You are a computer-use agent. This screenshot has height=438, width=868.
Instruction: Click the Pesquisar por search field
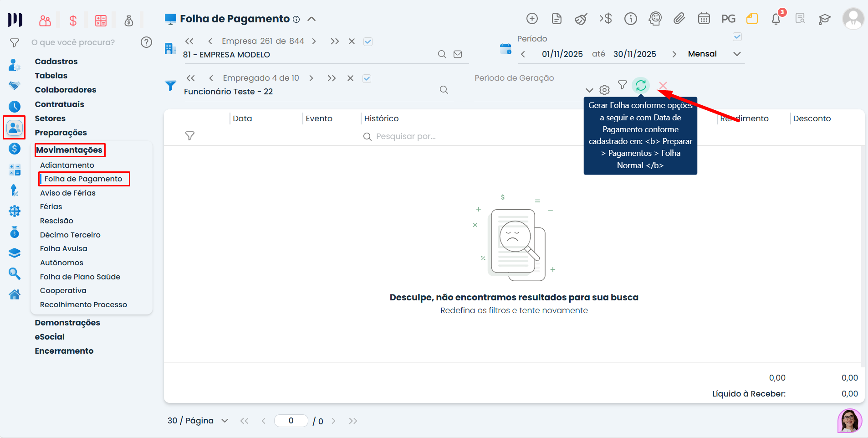click(x=405, y=136)
